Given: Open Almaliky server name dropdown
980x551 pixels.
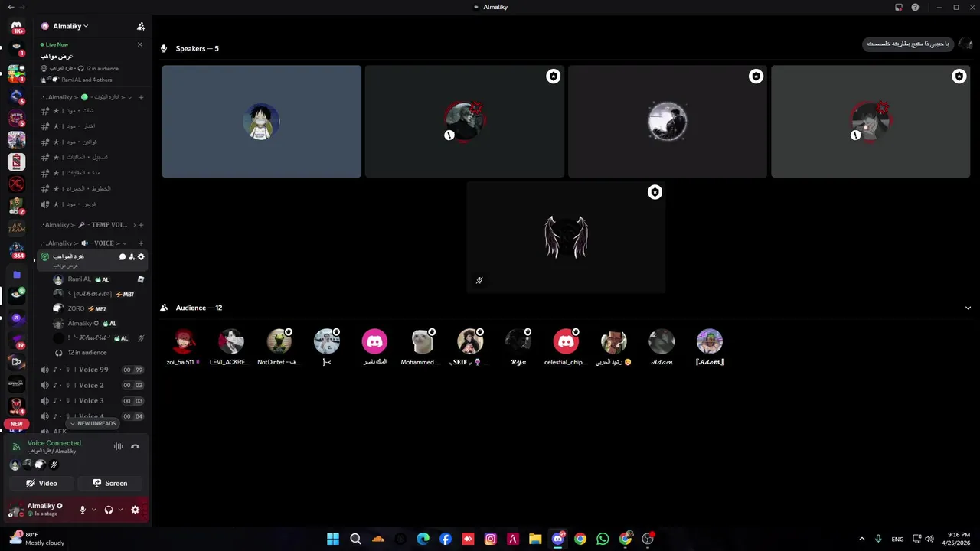Looking at the screenshot, I should pyautogui.click(x=72, y=26).
